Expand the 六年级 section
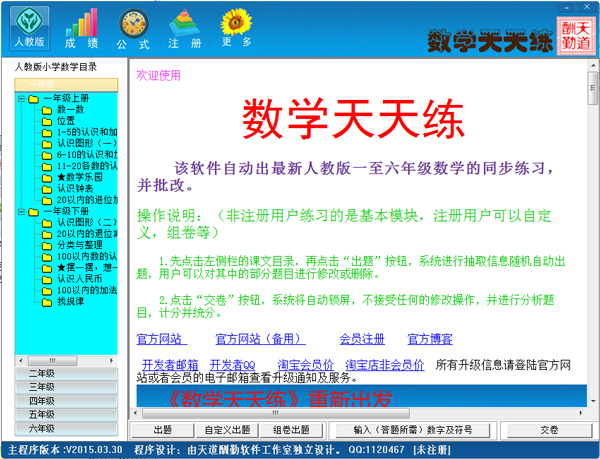Image resolution: width=600 pixels, height=459 pixels. [x=66, y=429]
